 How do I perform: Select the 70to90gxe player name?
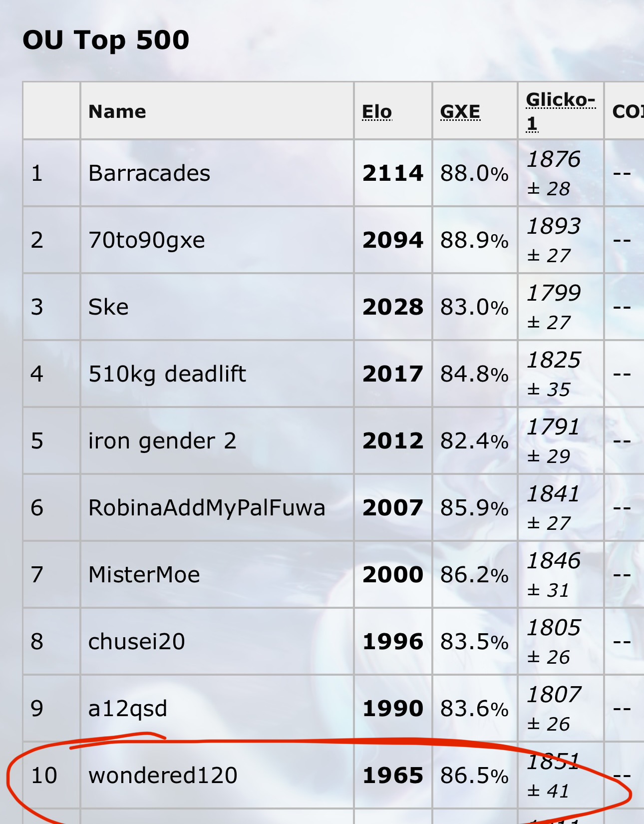point(146,240)
